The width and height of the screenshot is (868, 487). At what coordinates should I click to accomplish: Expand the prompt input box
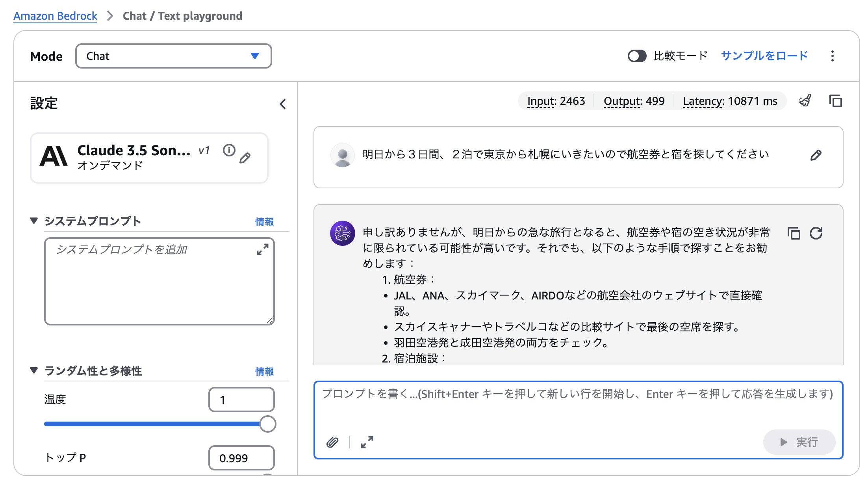pos(367,442)
